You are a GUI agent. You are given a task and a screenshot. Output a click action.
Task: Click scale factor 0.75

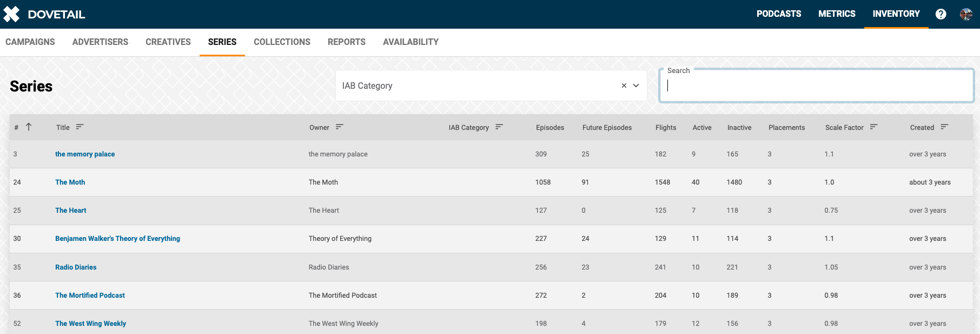tap(831, 211)
